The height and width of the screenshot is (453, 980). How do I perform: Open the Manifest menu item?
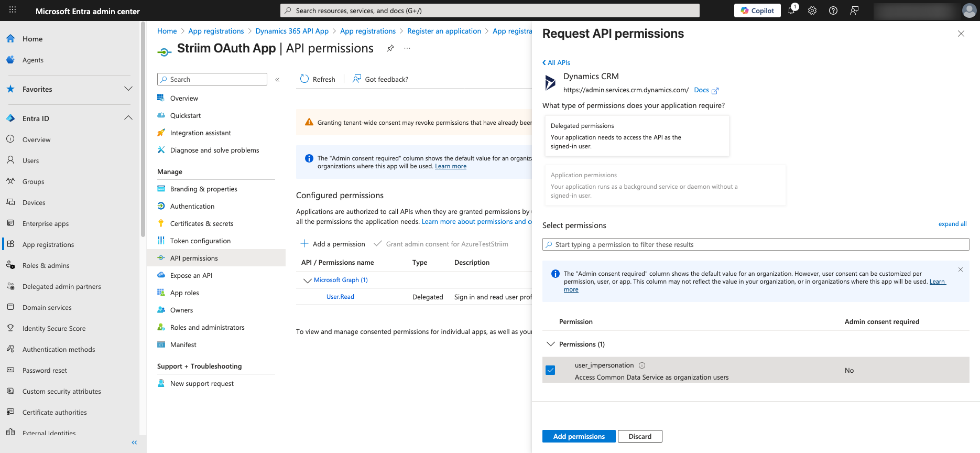(x=183, y=345)
